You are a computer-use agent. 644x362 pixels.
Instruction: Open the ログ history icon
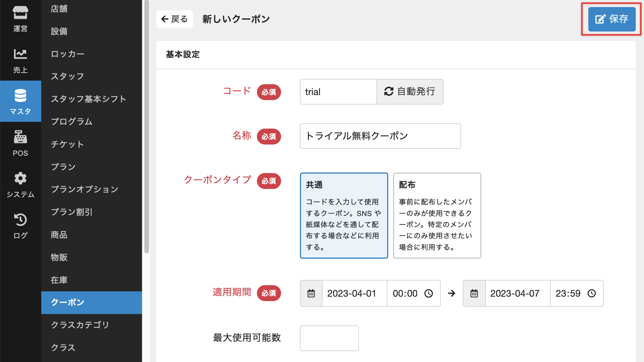point(20,220)
